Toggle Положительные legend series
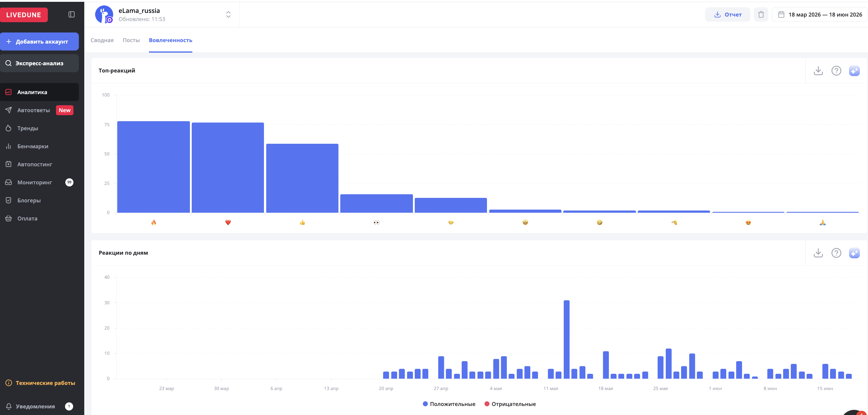This screenshot has width=868, height=415. [449, 404]
